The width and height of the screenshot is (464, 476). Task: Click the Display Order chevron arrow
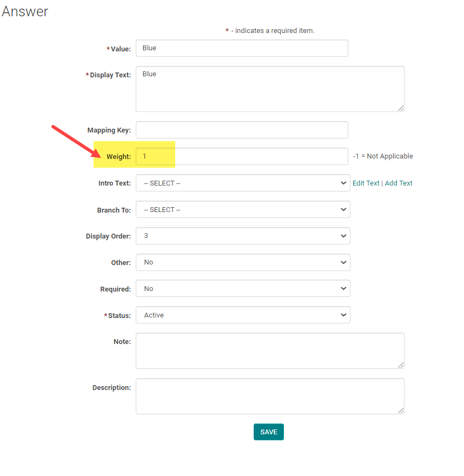[x=343, y=236]
